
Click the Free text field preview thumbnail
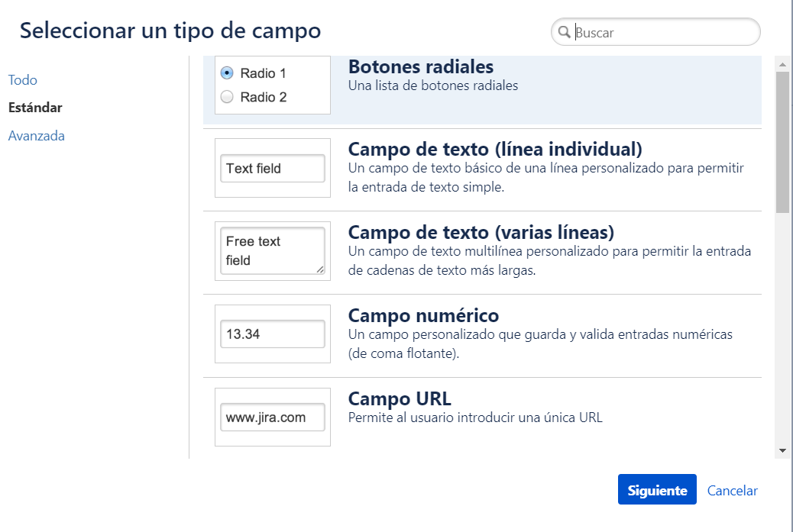point(273,251)
